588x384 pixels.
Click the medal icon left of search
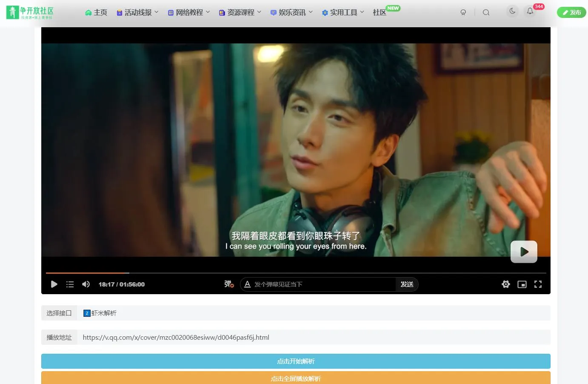pyautogui.click(x=463, y=13)
